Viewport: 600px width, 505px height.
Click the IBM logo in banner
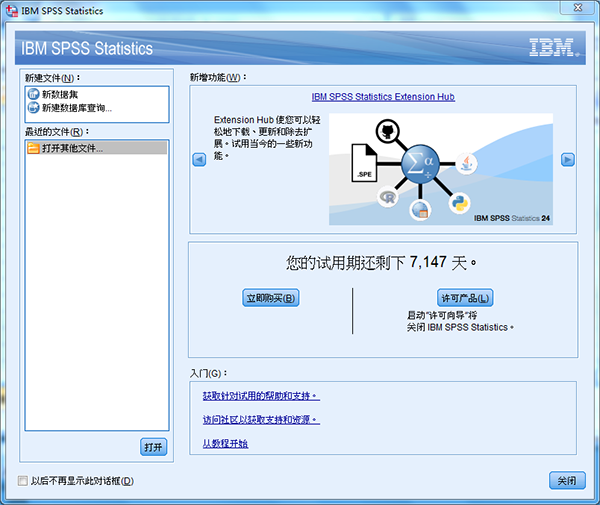click(x=554, y=47)
